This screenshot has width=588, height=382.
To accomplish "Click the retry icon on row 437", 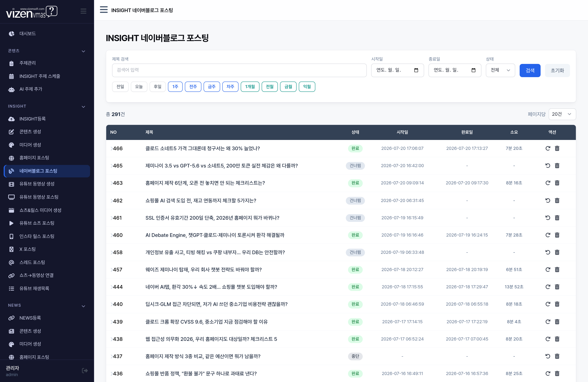I will 548,356.
